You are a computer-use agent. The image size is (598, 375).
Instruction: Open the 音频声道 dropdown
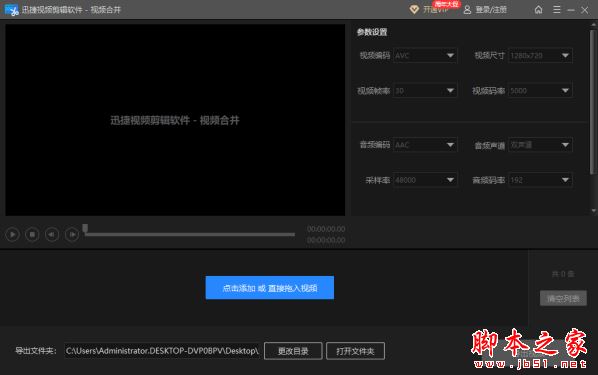(540, 145)
